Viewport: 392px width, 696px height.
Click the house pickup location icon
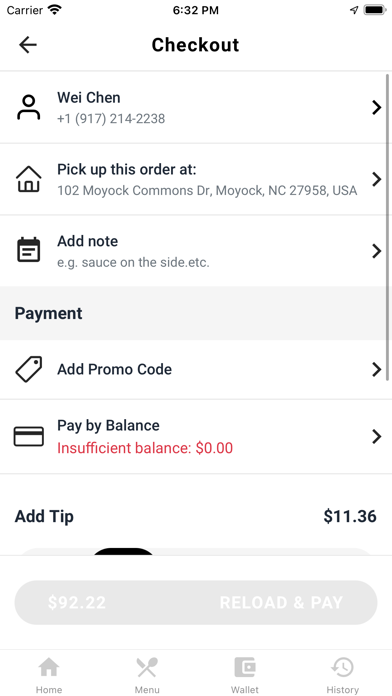(x=28, y=179)
